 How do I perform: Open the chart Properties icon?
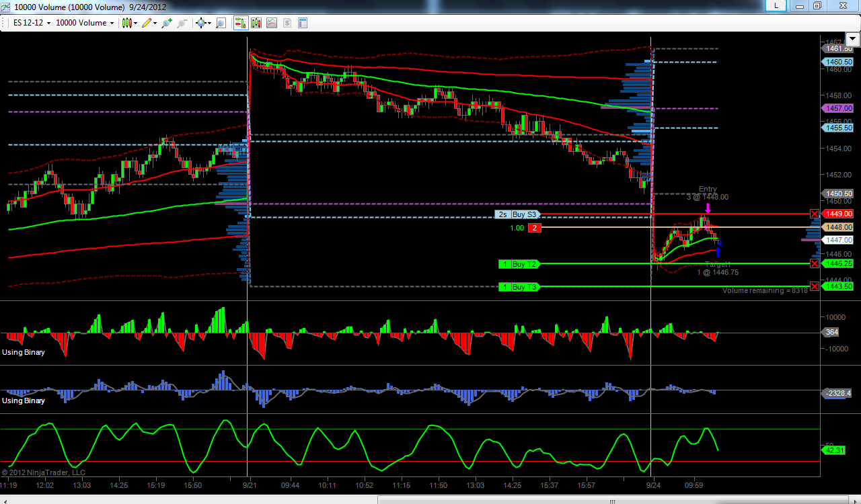click(303, 23)
